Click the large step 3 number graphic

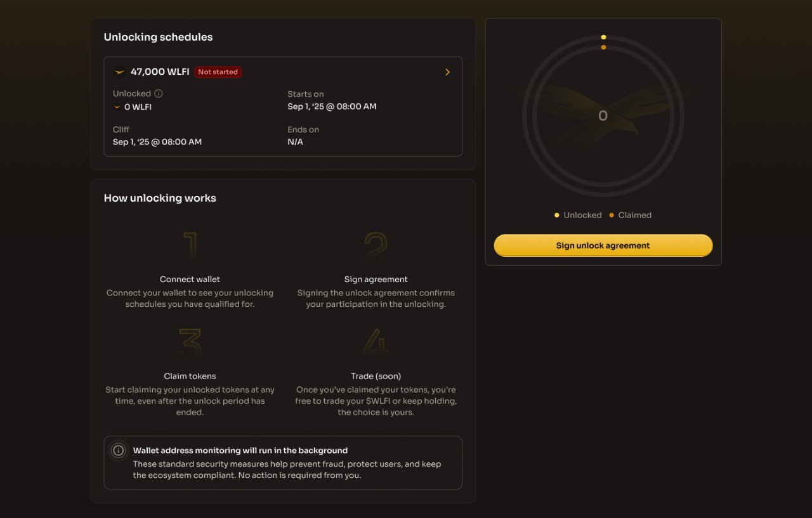[x=190, y=343]
